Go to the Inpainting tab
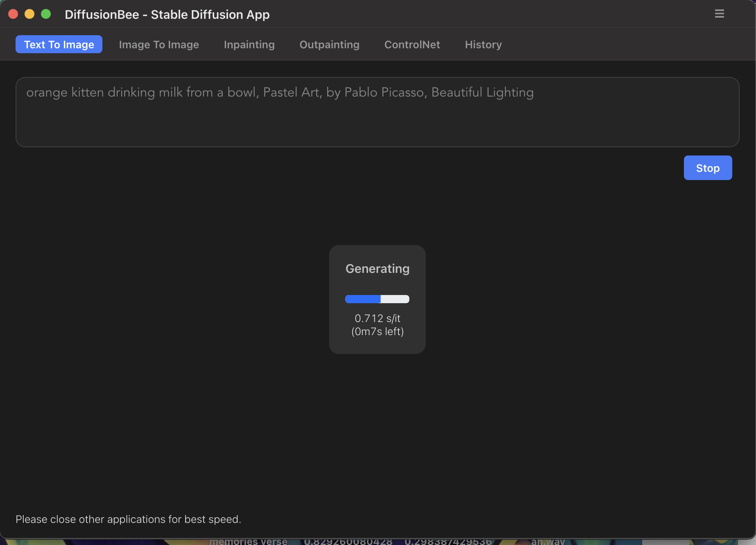Viewport: 756px width, 545px height. (x=249, y=45)
